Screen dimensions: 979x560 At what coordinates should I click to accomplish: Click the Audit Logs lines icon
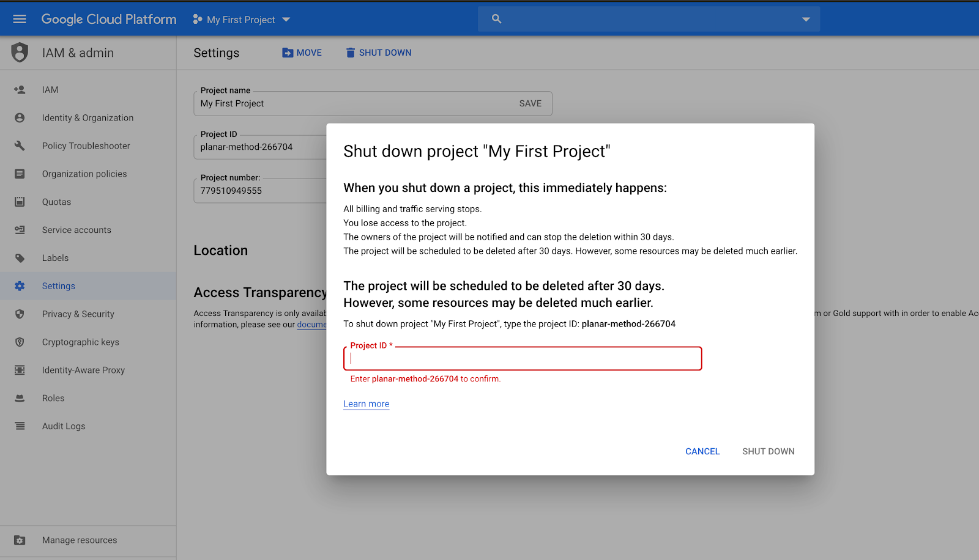(20, 426)
